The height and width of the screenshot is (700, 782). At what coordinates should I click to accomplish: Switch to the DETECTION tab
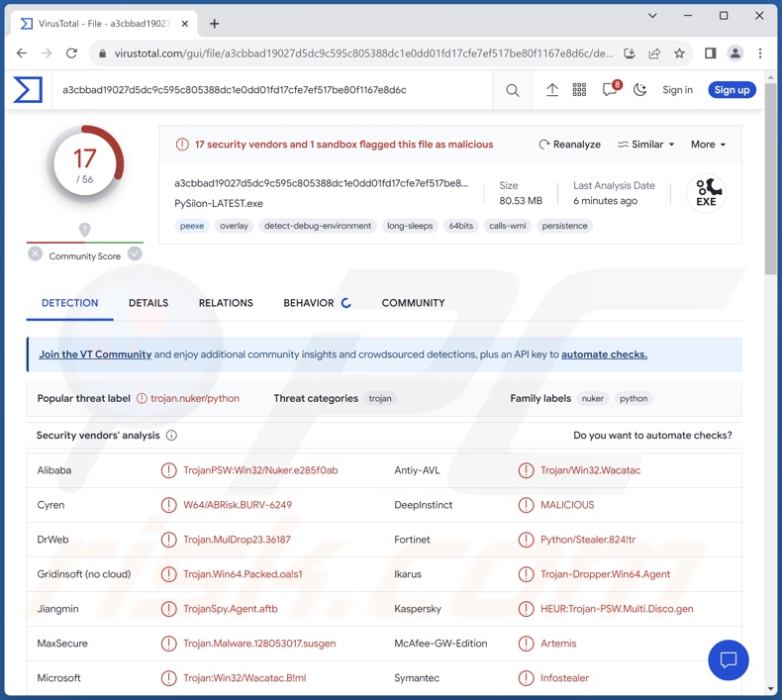[x=70, y=303]
